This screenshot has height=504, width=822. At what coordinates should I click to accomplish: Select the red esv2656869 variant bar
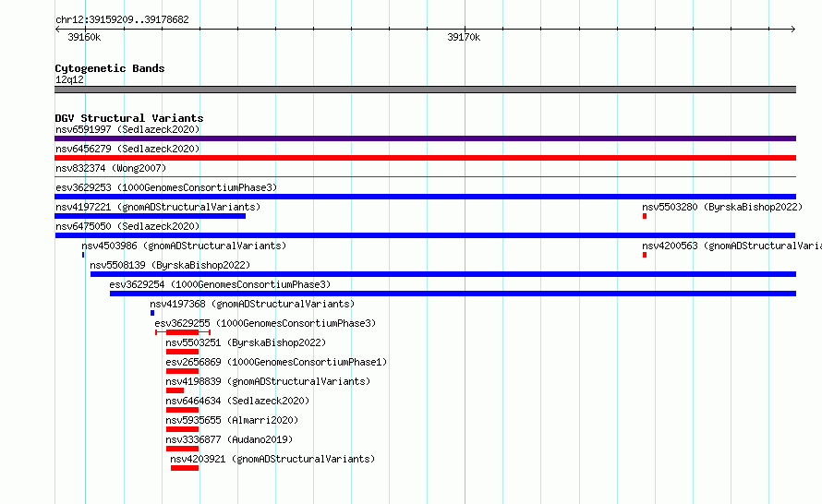[183, 371]
